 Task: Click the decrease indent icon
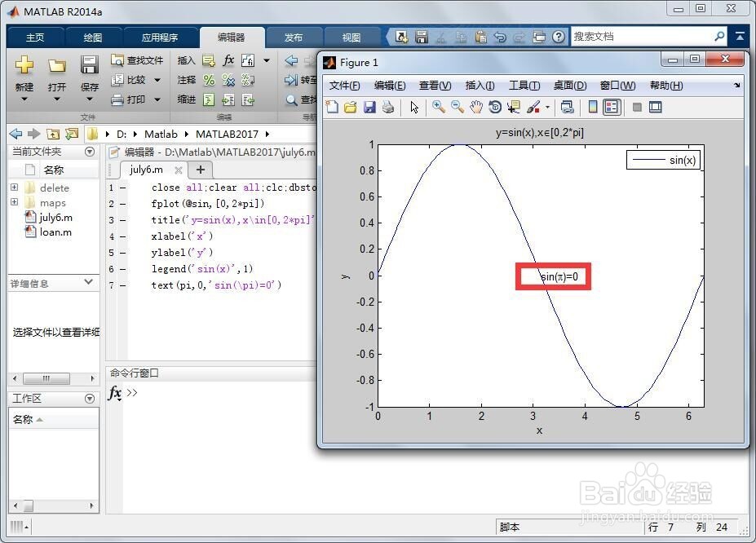247,99
